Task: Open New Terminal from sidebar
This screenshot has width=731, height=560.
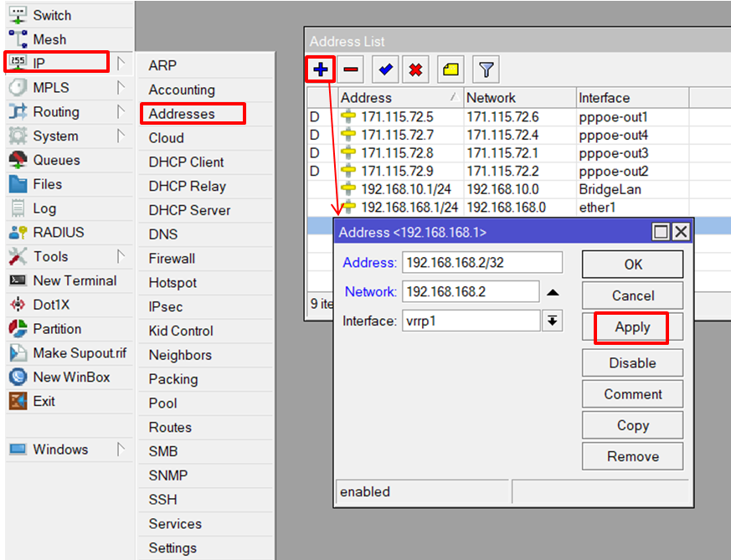Action: pyautogui.click(x=75, y=280)
